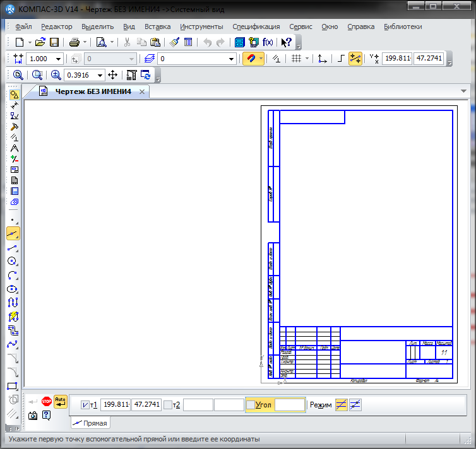Click the Pan view arrows icon

113,75
